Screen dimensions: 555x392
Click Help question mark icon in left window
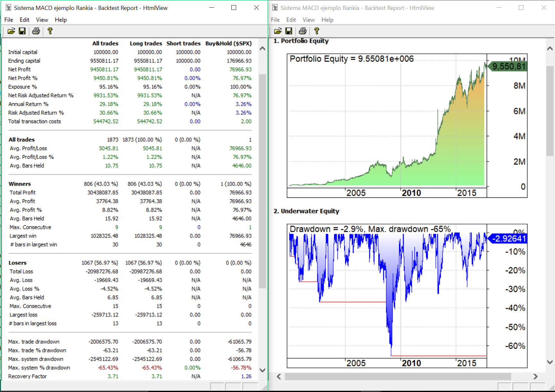tap(50, 31)
